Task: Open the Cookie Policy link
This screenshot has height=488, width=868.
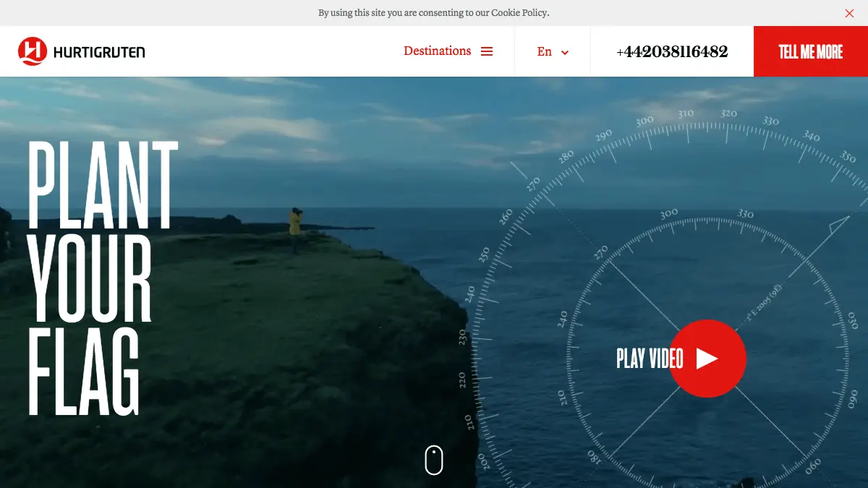Action: pyautogui.click(x=519, y=13)
